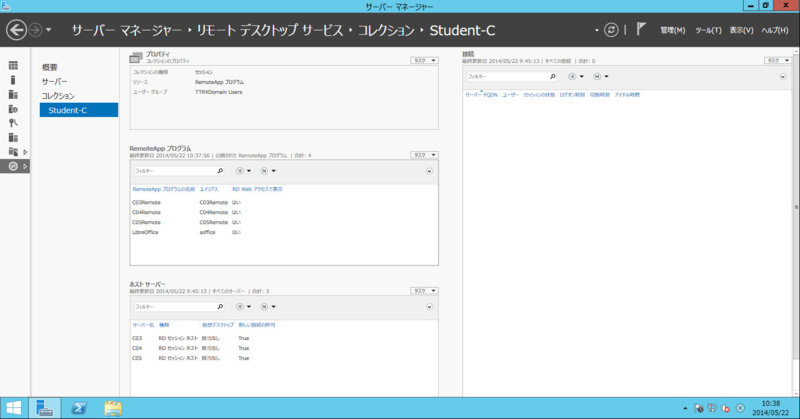The image size is (800, 419).
Task: Open 概要 in the navigation pane
Action: pos(49,67)
